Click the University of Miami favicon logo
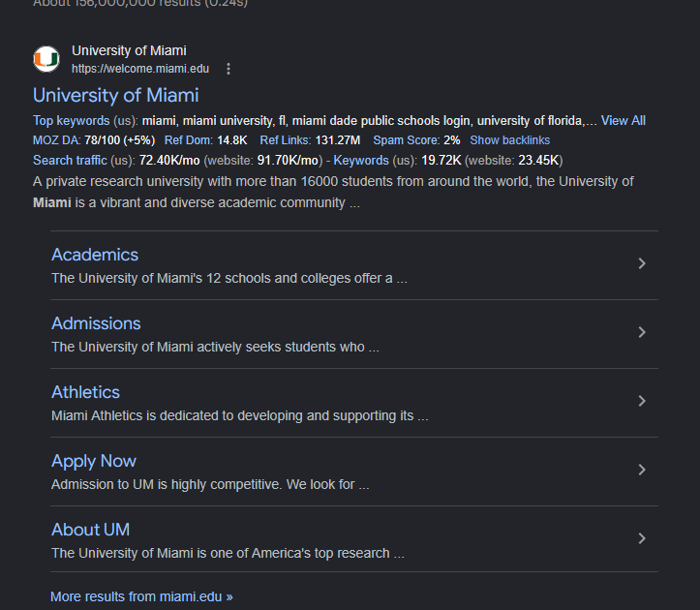The height and width of the screenshot is (610, 700). [46, 59]
